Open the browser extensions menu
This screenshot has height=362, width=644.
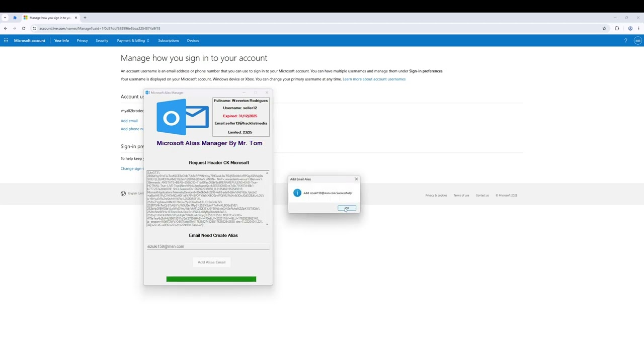coord(617,28)
